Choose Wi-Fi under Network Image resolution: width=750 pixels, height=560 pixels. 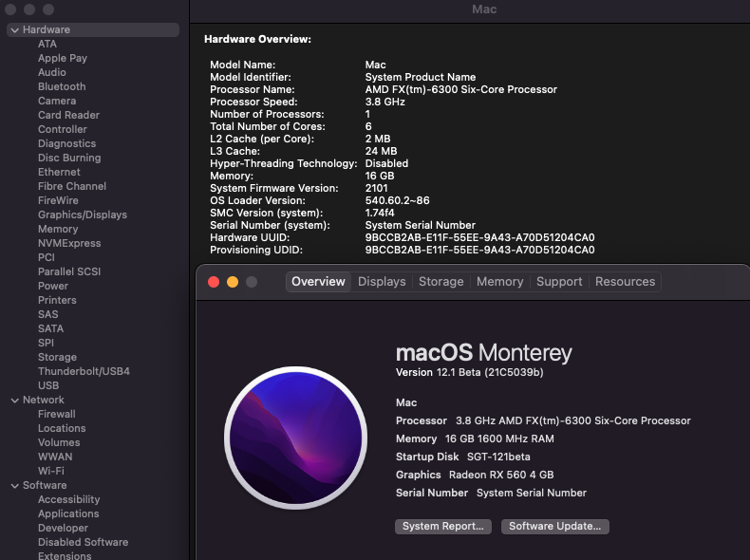51,471
